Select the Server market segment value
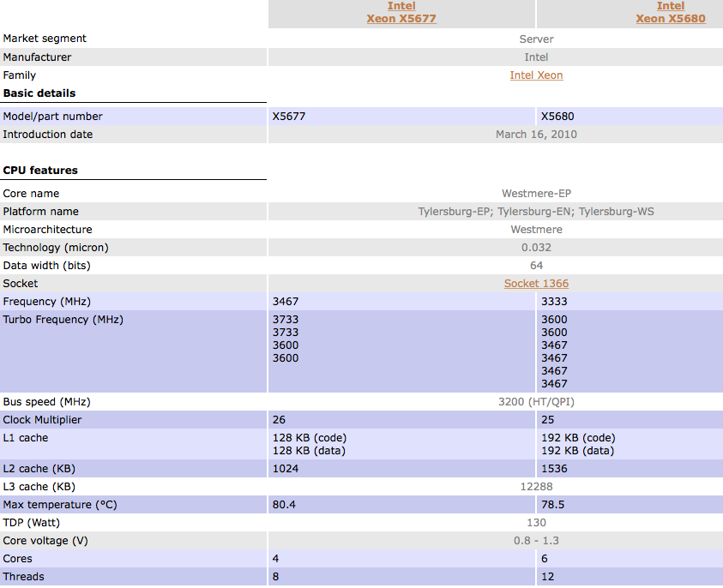This screenshot has height=588, width=723. pos(536,39)
